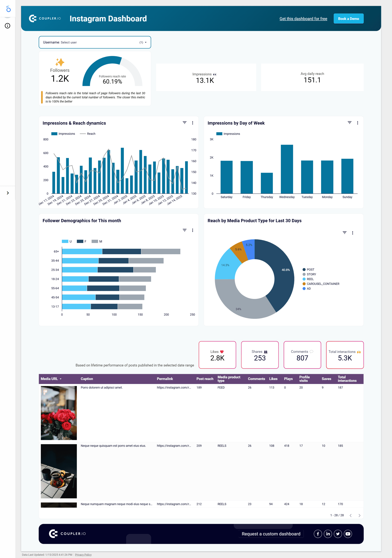Image resolution: width=392 pixels, height=558 pixels.
Task: Open the Facebook icon in footer
Action: click(x=318, y=534)
